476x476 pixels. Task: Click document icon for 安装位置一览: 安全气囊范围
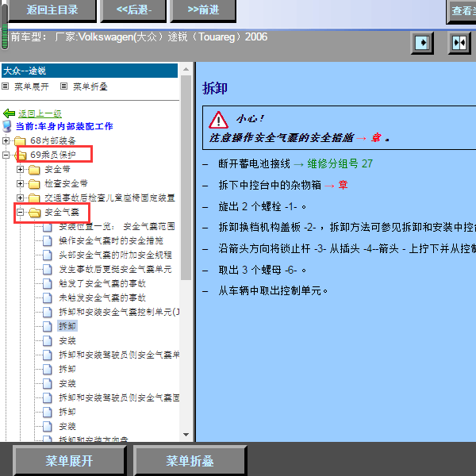point(48,227)
